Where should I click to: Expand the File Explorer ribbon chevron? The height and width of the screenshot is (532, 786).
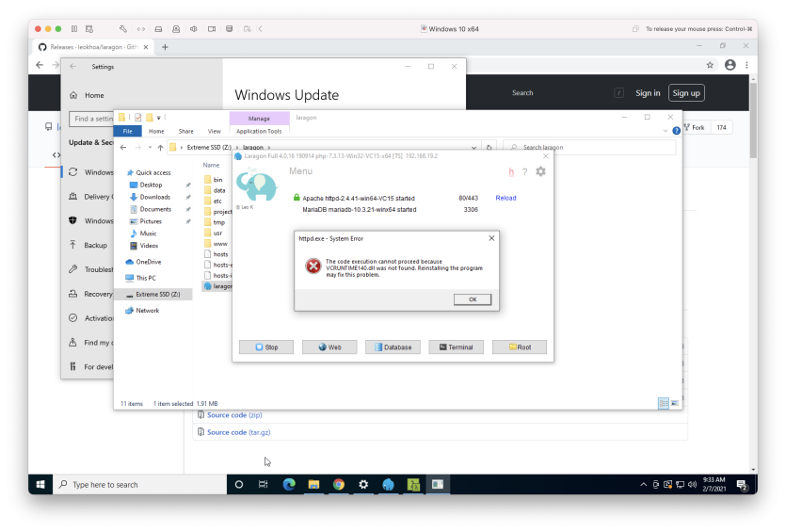tap(666, 131)
